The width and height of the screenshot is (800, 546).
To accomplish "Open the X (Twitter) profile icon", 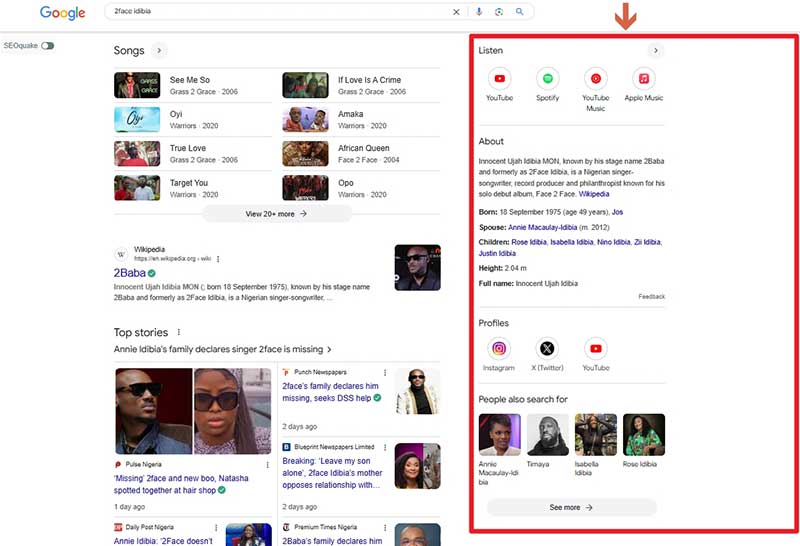I will pos(547,349).
